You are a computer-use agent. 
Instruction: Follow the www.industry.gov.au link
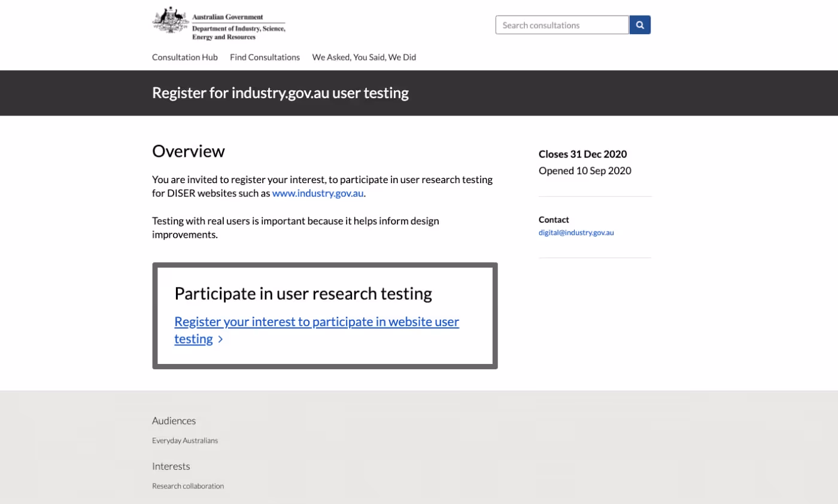318,193
